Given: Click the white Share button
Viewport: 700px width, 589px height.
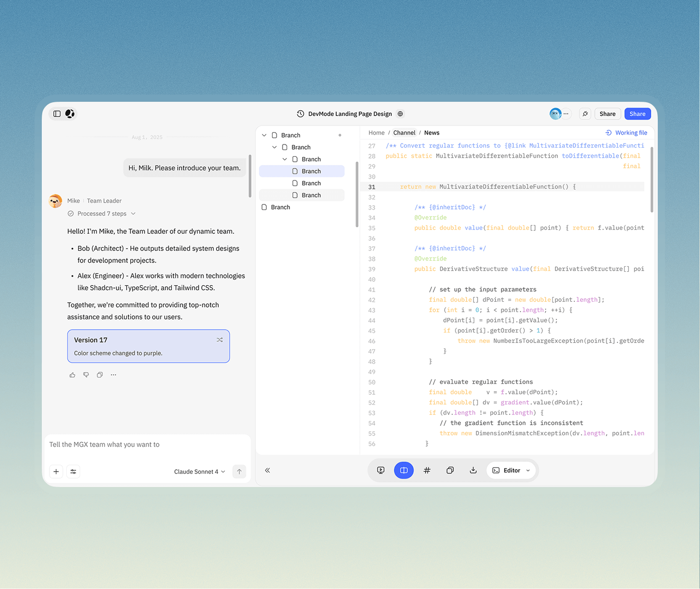Looking at the screenshot, I should click(608, 114).
